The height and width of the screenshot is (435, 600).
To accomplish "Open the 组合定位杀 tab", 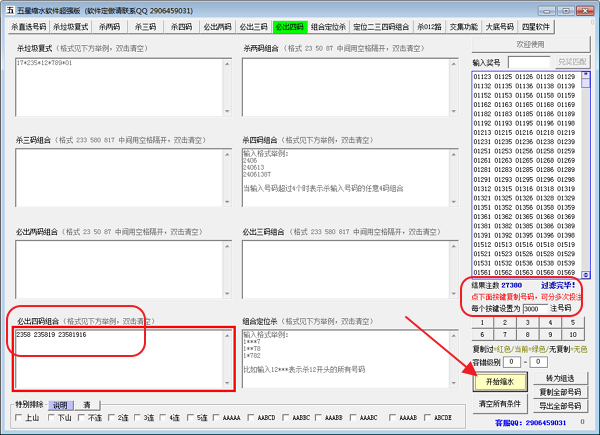I will click(331, 27).
